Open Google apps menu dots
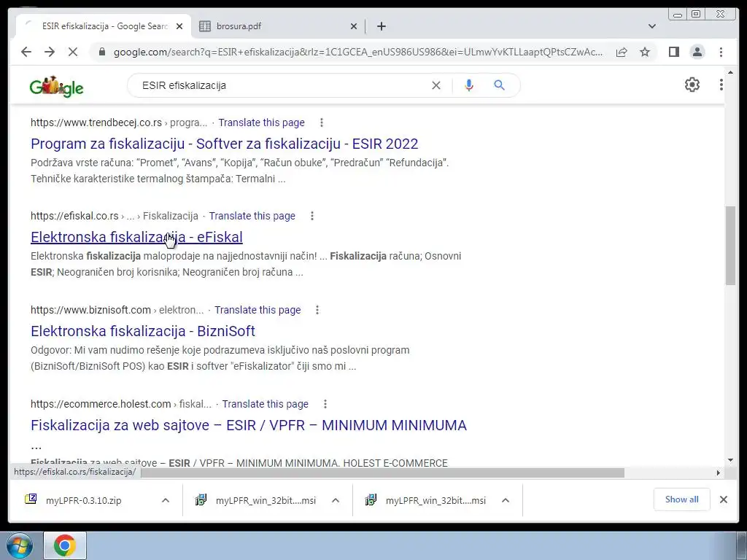This screenshot has width=747, height=560. click(x=721, y=85)
